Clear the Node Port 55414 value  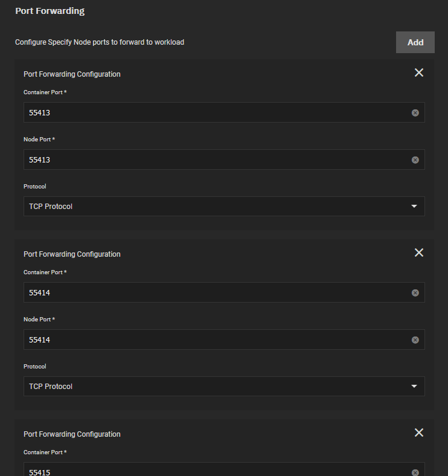[415, 340]
